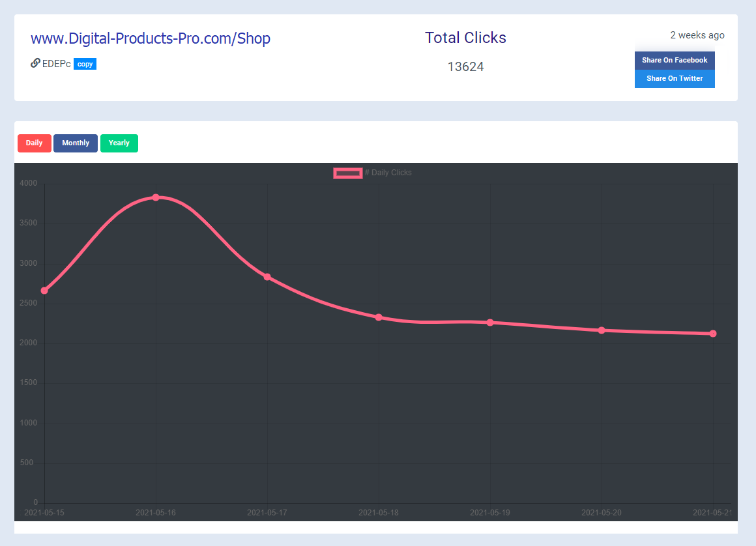Click the data point at 2021-05-18
The width and height of the screenshot is (756, 546).
tap(379, 317)
